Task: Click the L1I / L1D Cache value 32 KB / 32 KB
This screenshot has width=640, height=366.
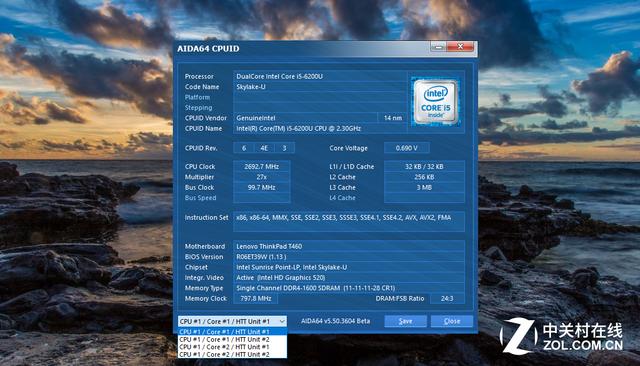Action: [x=424, y=166]
